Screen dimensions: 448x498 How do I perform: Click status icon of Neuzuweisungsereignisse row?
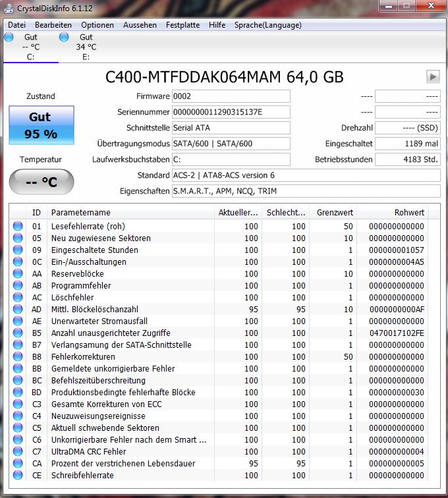(x=18, y=416)
